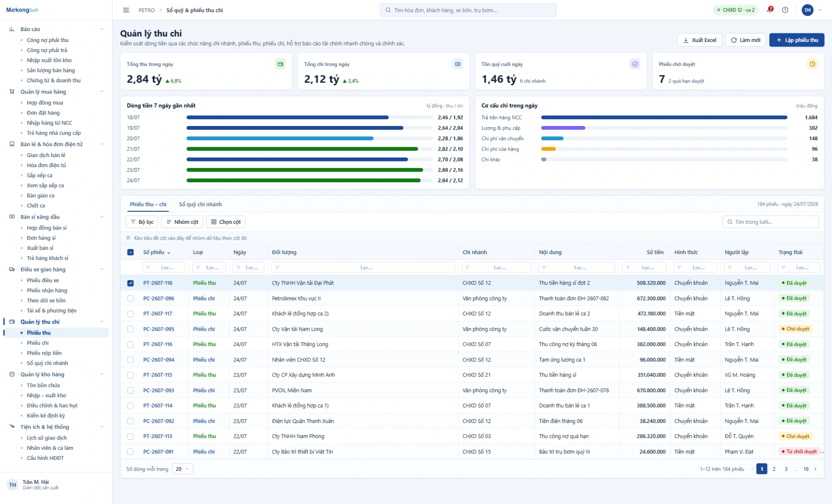
Task: Go to next page arrow in pagination
Action: 816,469
